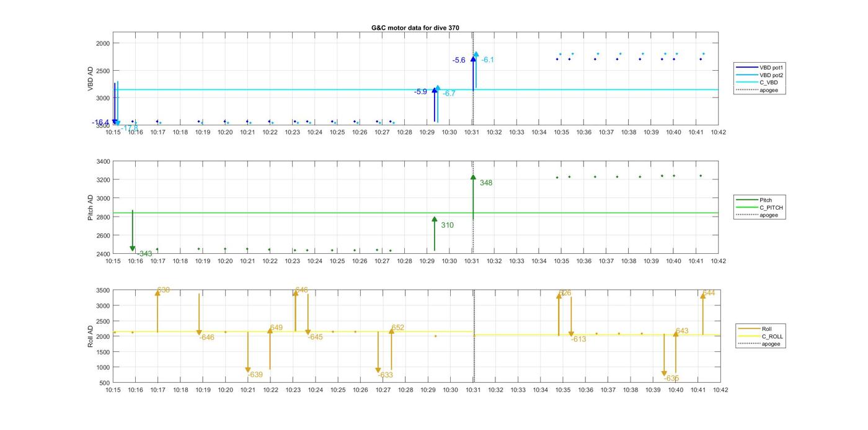Screen dimensions: 868x430
Task: Click the "643" value label in Roll plot
Action: pos(682,331)
